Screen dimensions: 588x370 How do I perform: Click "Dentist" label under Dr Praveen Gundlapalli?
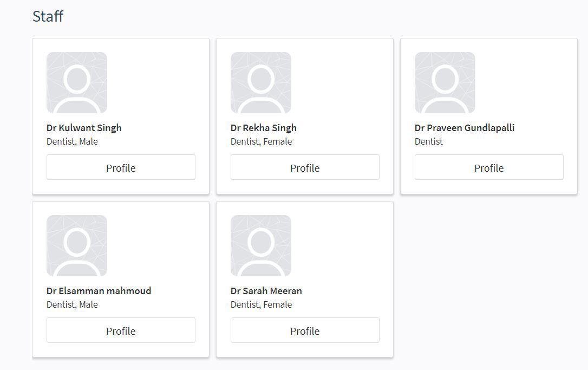click(x=429, y=141)
